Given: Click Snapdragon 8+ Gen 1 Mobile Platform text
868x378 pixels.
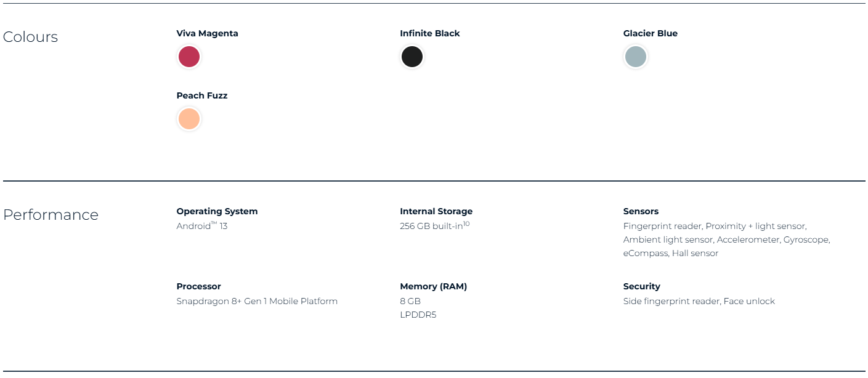Looking at the screenshot, I should [257, 301].
